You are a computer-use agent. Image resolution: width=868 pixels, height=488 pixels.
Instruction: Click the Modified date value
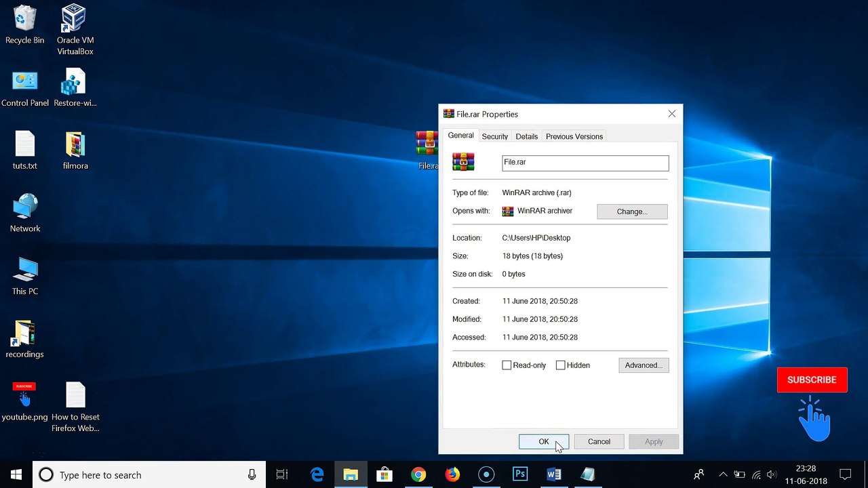pyautogui.click(x=540, y=319)
